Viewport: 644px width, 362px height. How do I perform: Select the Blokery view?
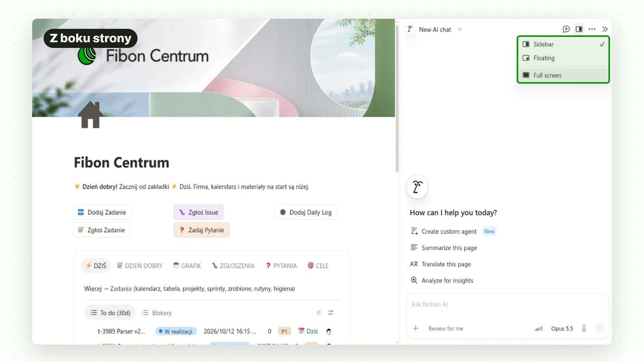point(157,313)
